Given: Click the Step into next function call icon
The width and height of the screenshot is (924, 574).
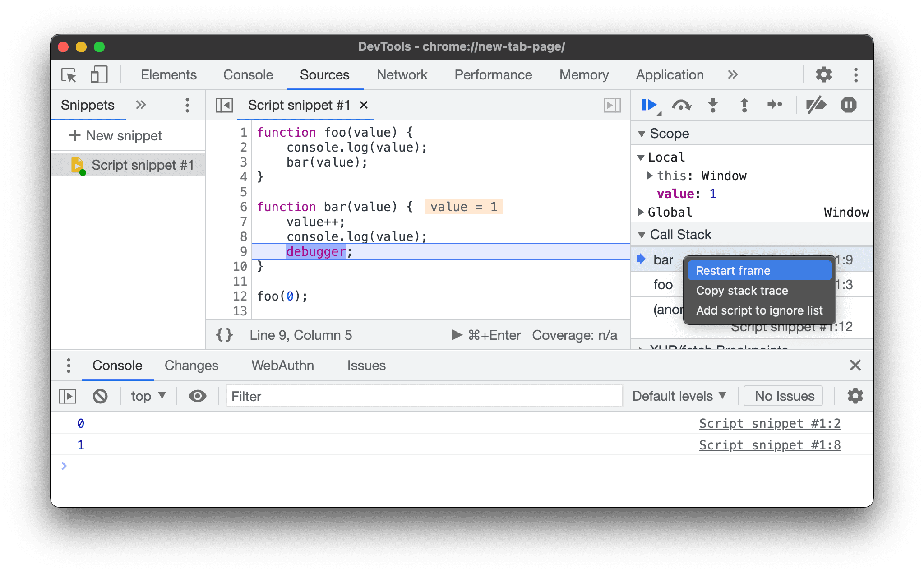Looking at the screenshot, I should [713, 105].
